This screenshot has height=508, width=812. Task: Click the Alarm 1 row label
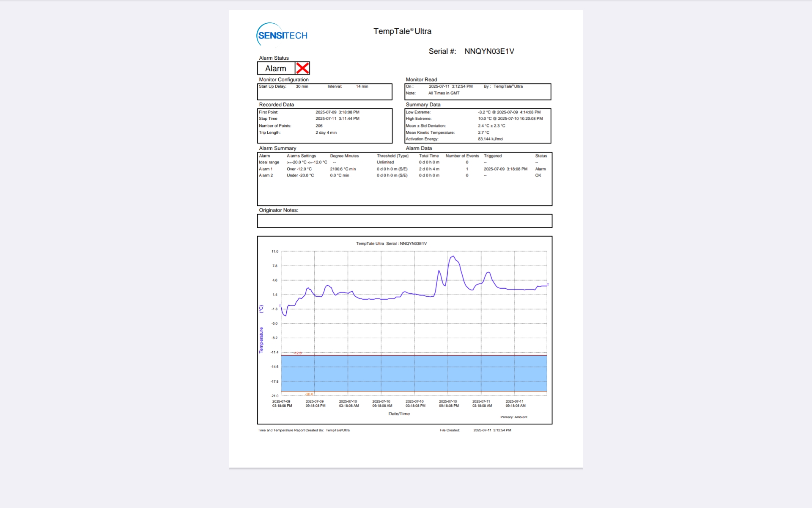[266, 169]
